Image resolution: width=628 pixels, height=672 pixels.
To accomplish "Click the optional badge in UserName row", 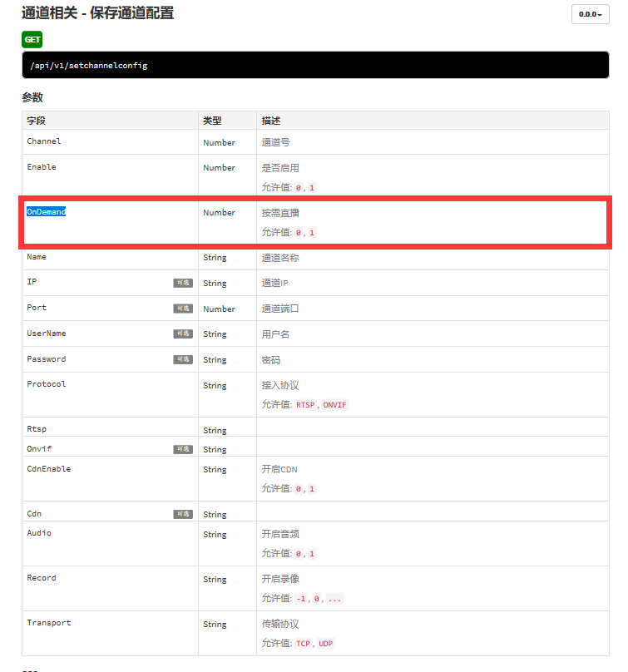I will (x=183, y=334).
